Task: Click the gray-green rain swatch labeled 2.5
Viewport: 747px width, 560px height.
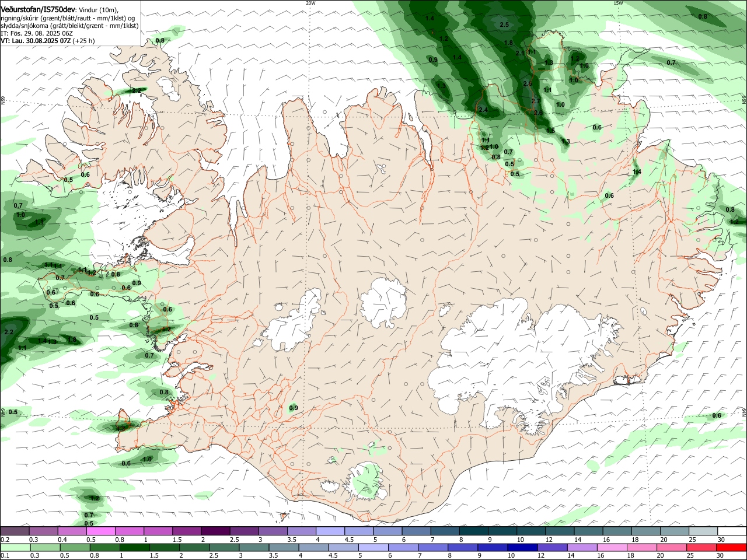Action: [224, 547]
